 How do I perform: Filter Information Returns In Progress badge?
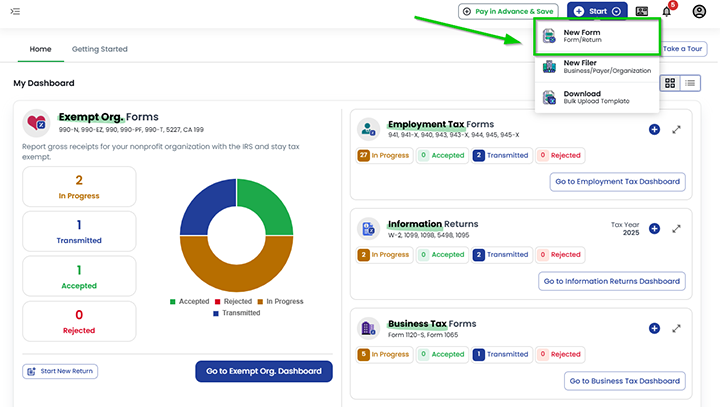pos(384,254)
